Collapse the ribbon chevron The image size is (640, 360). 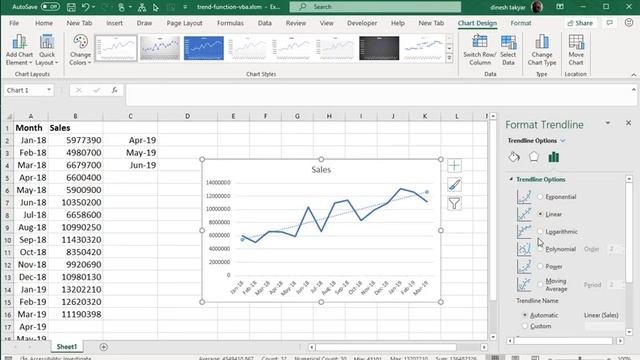[633, 75]
